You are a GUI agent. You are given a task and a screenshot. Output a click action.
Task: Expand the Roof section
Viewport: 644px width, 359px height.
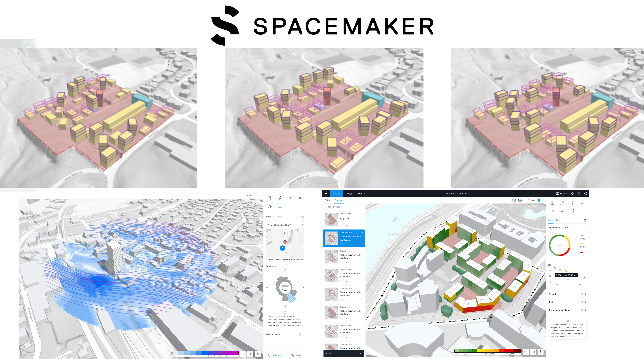[585, 302]
